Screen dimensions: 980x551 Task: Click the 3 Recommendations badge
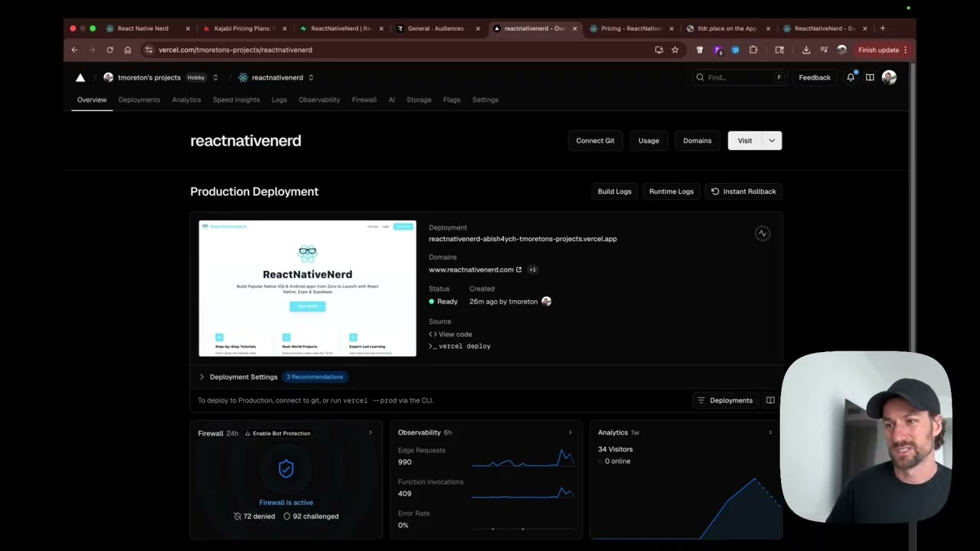pos(315,377)
